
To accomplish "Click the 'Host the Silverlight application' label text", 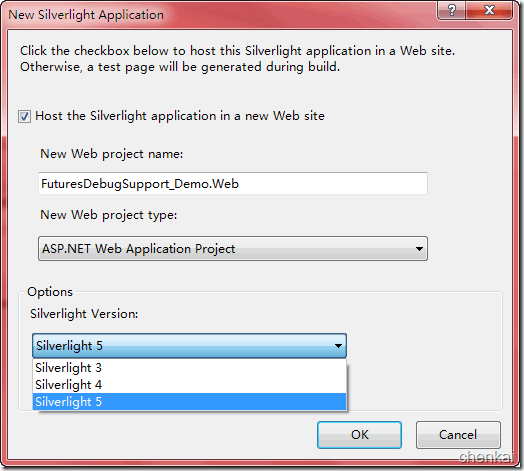I will [180, 116].
